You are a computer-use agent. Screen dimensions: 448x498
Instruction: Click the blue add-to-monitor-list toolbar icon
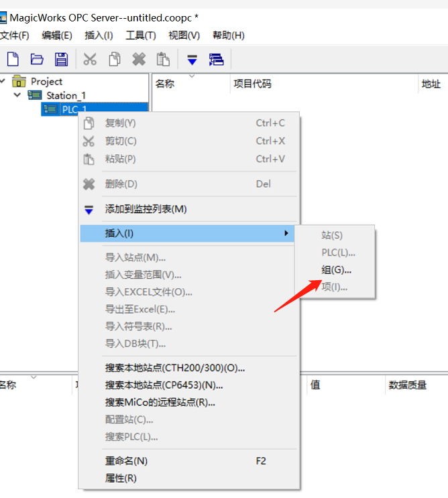click(x=192, y=60)
